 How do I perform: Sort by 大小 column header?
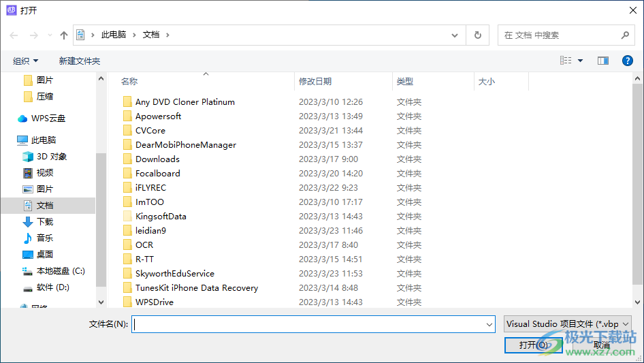tap(487, 82)
